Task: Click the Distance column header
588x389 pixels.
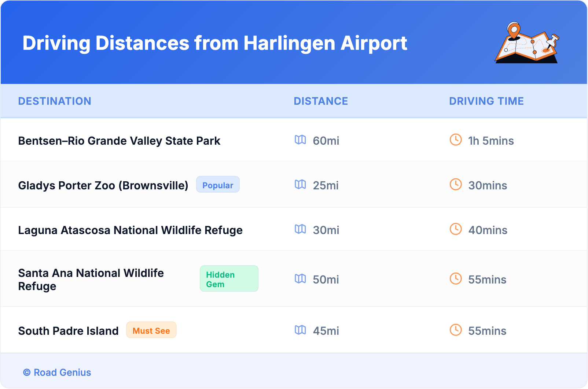Action: click(321, 101)
